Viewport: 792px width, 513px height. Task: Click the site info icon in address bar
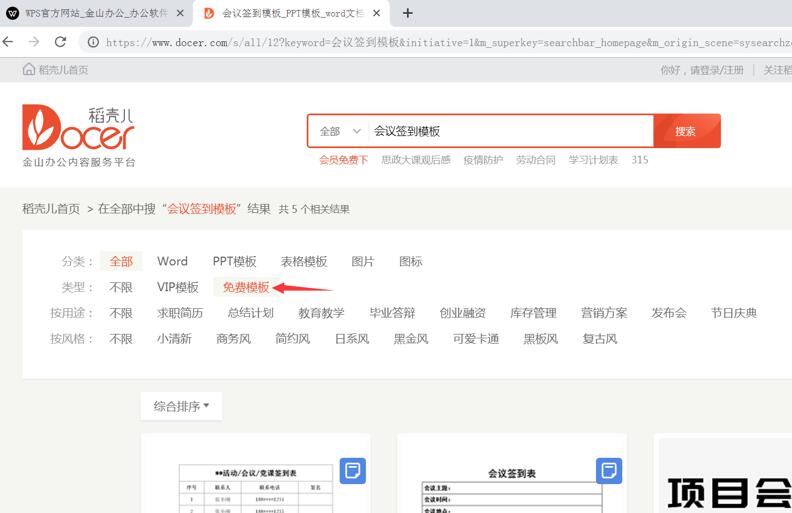pyautogui.click(x=93, y=42)
